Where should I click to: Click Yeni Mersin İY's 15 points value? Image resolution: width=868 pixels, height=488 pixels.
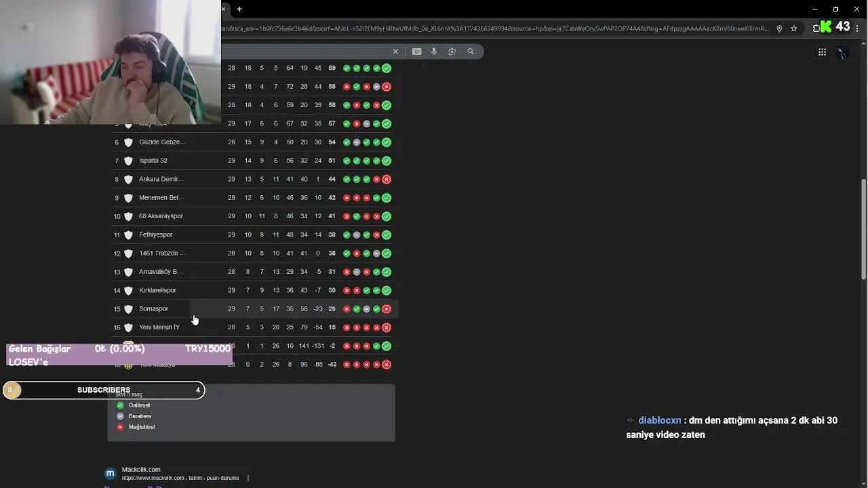(332, 327)
